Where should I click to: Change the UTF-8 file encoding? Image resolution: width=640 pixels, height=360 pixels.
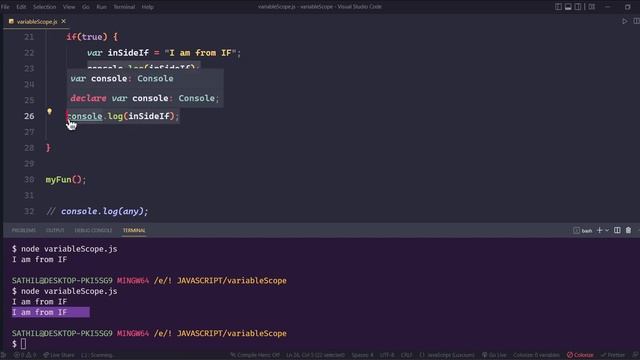(387, 356)
